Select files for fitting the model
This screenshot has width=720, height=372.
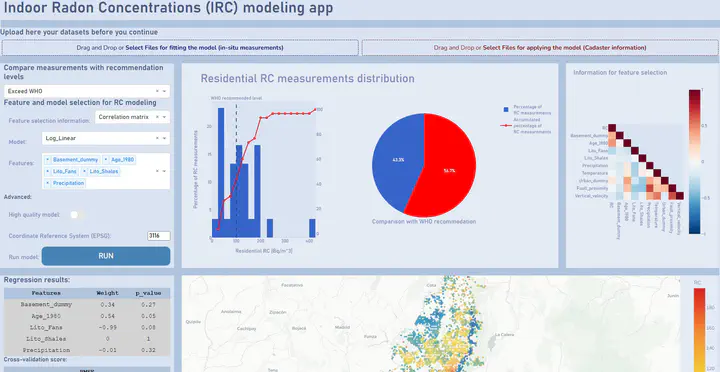tap(180, 48)
